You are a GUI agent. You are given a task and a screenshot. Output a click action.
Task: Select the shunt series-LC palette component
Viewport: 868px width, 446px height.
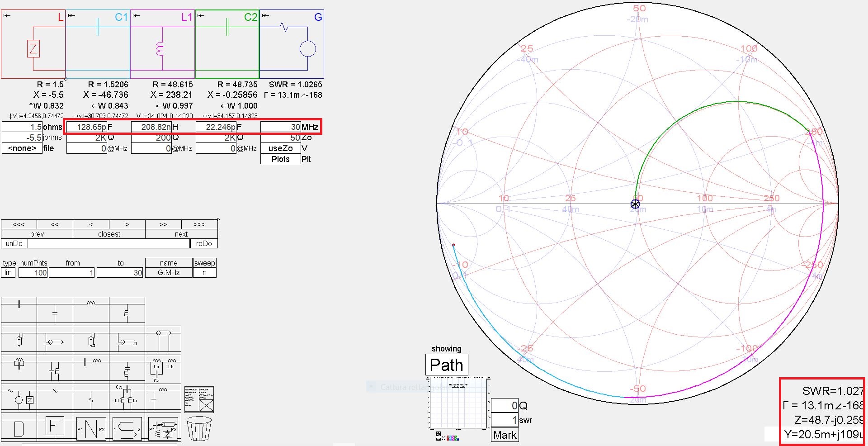[127, 368]
